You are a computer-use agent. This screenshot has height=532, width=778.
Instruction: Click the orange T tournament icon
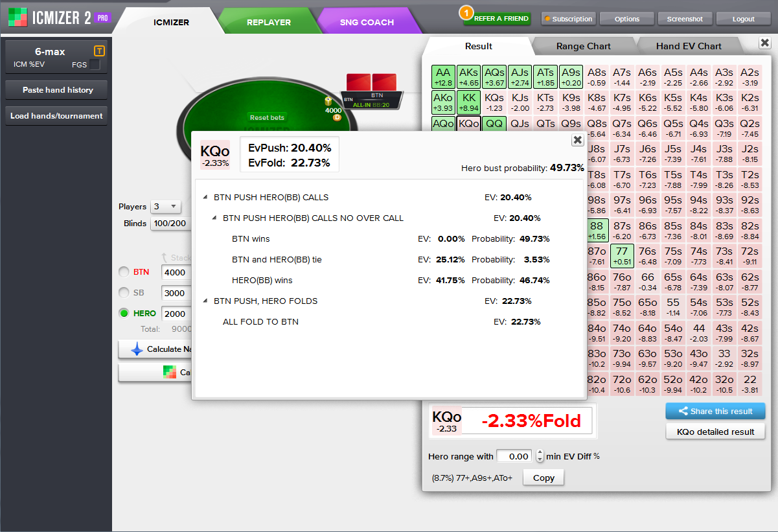click(99, 51)
